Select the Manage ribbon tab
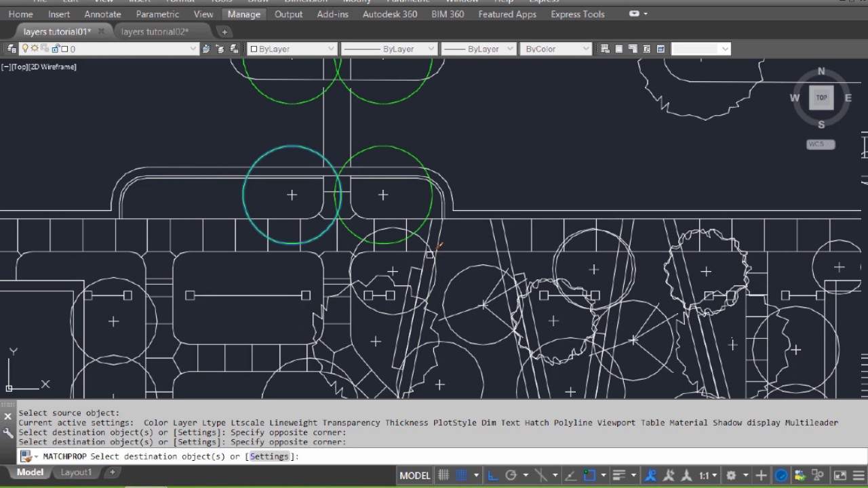 [244, 14]
